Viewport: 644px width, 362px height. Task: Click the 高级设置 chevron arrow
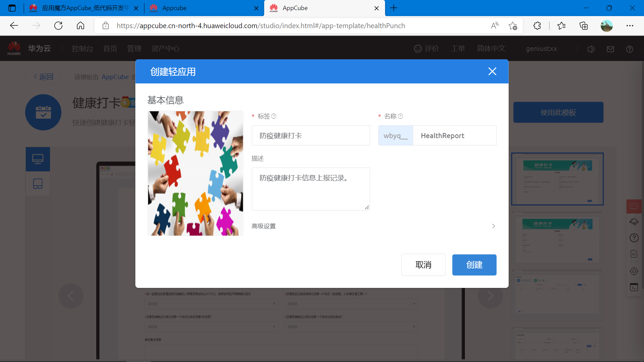(x=493, y=226)
